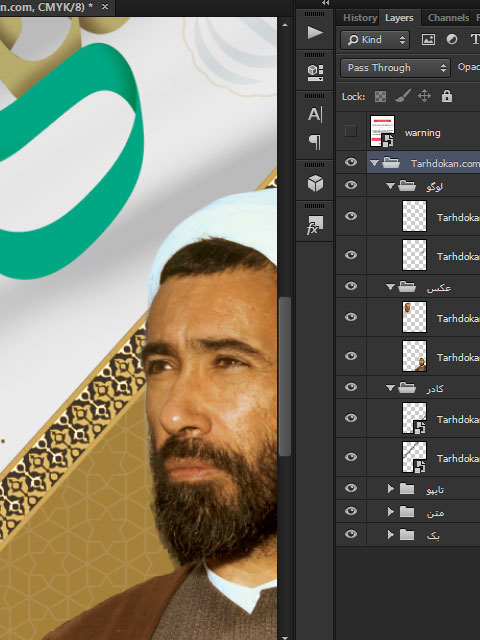Open the Styles fx panel icon
The height and width of the screenshot is (640, 480).
315,225
